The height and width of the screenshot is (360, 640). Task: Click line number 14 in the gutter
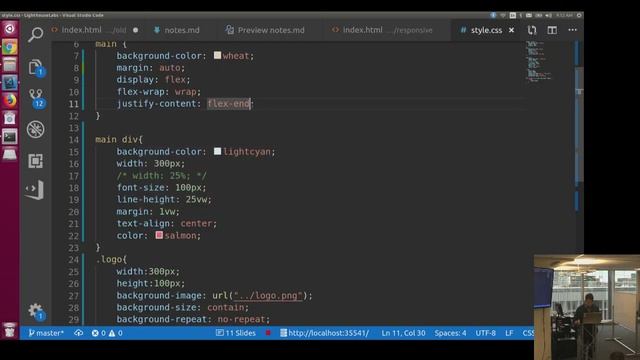73,140
